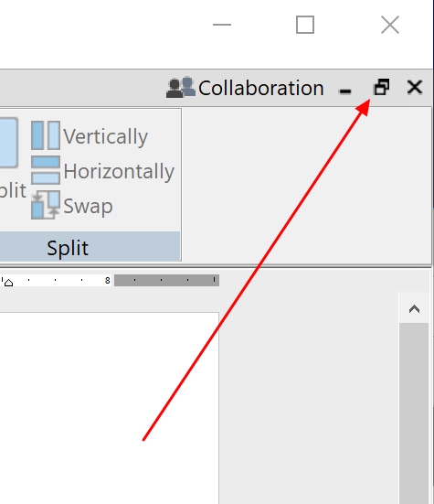Maximize the application window
Screen dimensions: 434x504
point(305,25)
